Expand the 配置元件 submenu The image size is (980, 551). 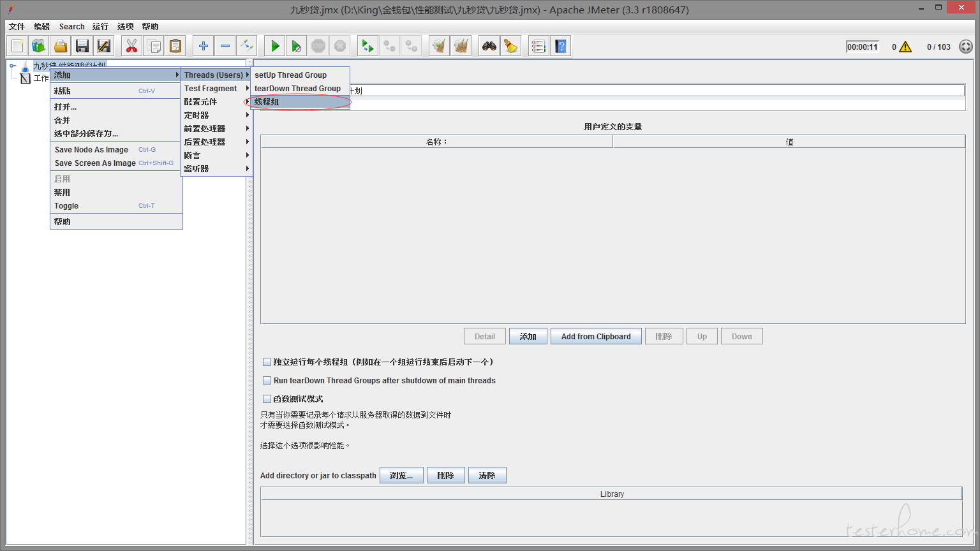tap(216, 101)
